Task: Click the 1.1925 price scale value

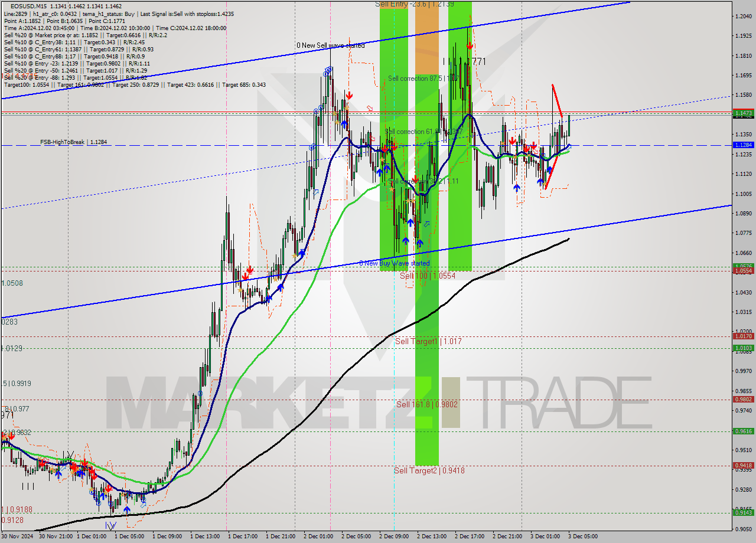Action: tap(744, 36)
